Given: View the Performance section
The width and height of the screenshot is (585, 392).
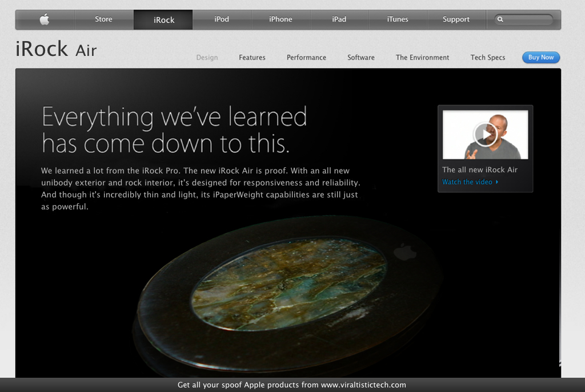Looking at the screenshot, I should click(x=306, y=58).
